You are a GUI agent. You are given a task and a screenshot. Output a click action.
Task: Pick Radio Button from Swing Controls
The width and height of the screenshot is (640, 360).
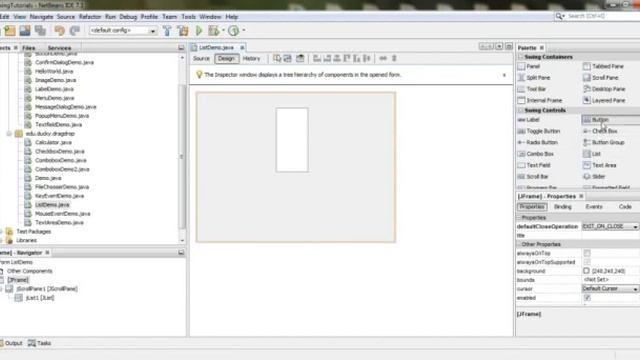[538, 142]
